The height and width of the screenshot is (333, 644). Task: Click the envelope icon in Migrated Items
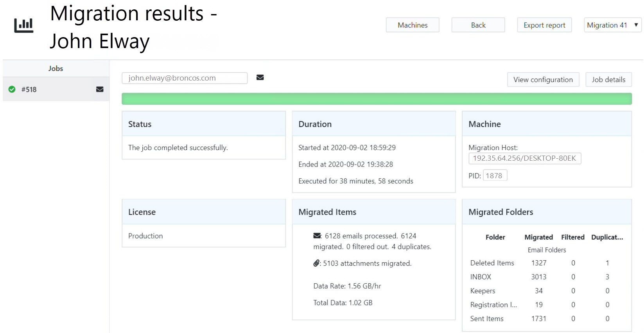tap(317, 236)
